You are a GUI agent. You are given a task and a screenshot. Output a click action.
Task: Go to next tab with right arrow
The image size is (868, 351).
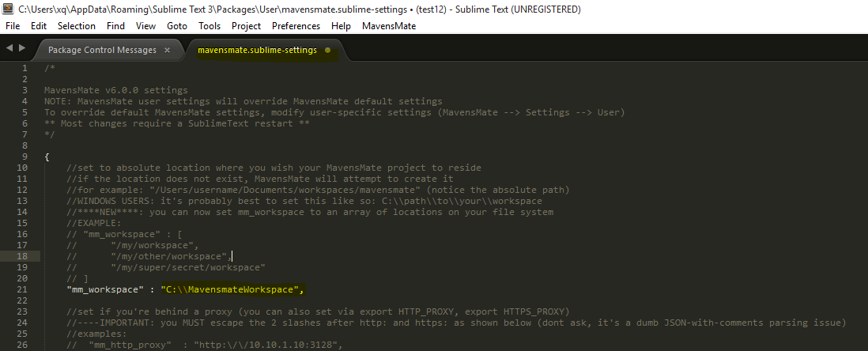[22, 48]
